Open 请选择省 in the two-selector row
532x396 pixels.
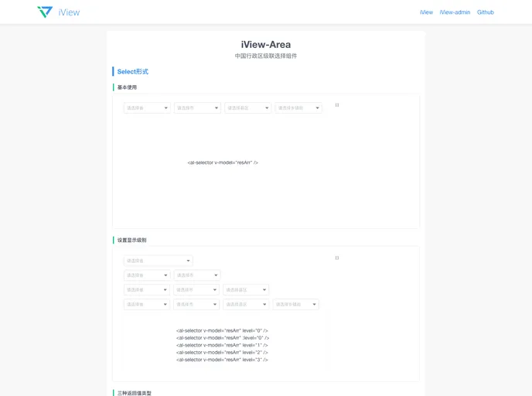click(x=147, y=275)
